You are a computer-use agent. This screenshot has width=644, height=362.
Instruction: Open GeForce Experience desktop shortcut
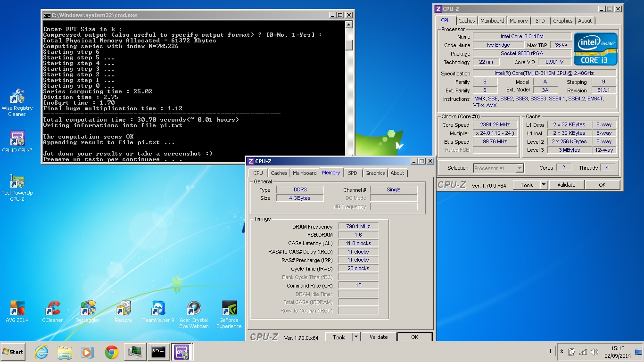click(229, 315)
